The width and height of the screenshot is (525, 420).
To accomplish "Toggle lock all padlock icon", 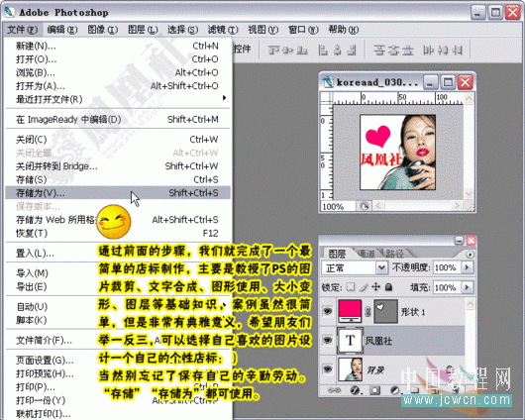I will pyautogui.click(x=388, y=287).
